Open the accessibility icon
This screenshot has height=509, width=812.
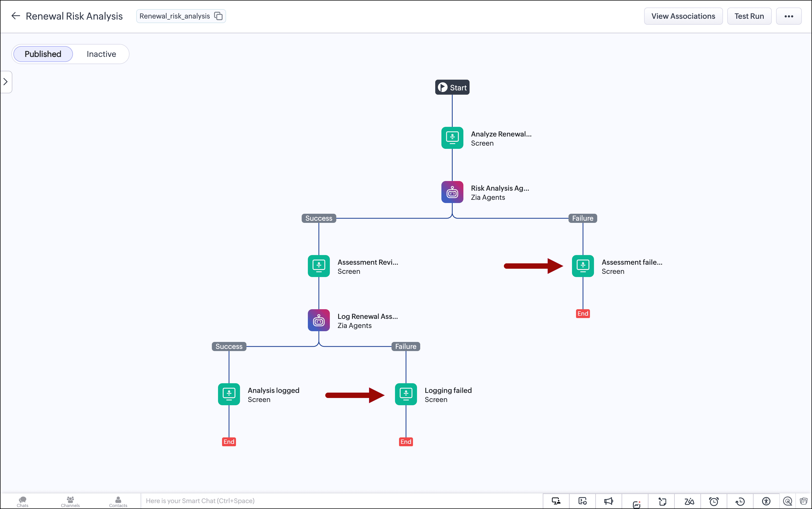pos(766,501)
